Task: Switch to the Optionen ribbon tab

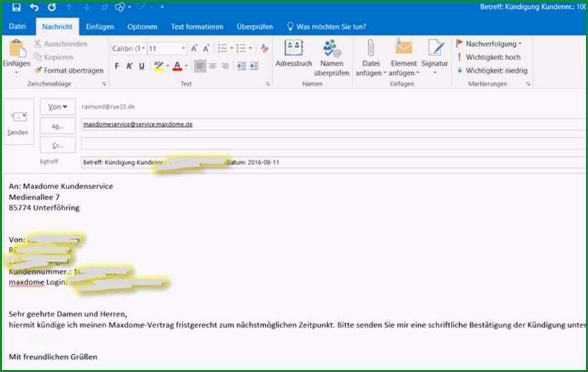Action: pyautogui.click(x=142, y=27)
